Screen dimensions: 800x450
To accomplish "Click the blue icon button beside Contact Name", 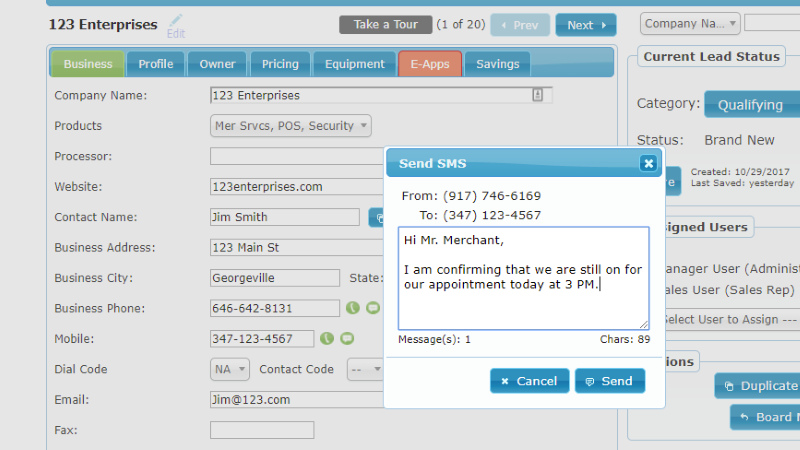I will pyautogui.click(x=377, y=217).
